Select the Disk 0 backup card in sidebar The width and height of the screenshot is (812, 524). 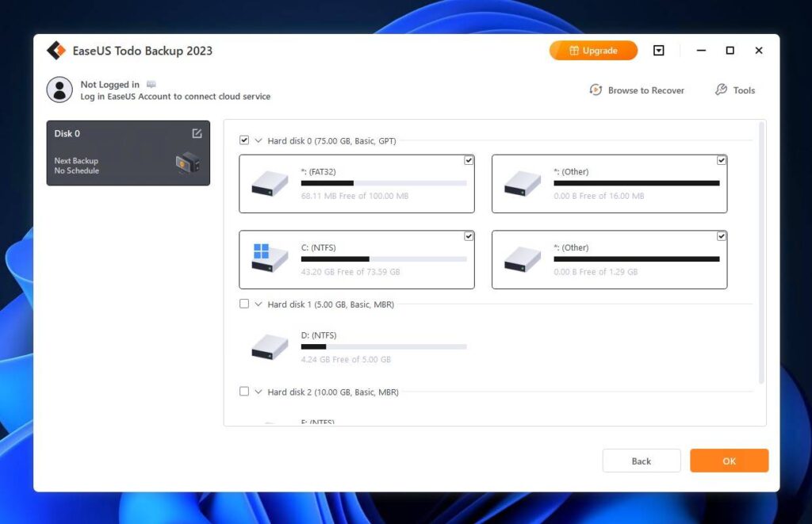click(x=127, y=151)
